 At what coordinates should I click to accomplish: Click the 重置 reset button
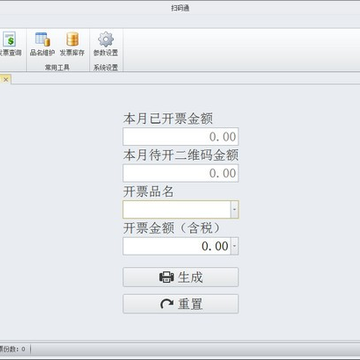[181, 304]
